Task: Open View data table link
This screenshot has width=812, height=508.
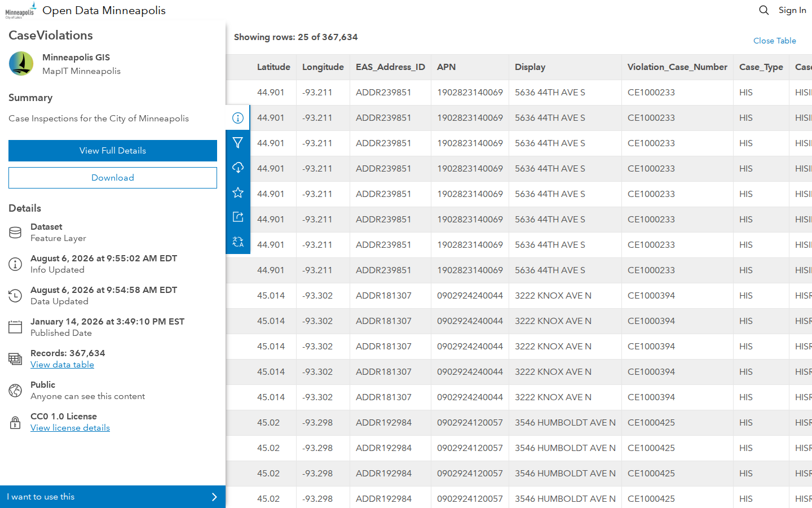Action: (x=62, y=365)
